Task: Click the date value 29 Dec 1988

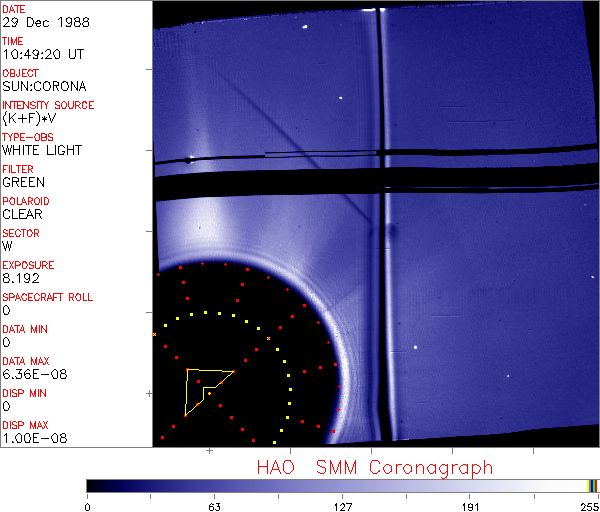Action: pos(37,22)
